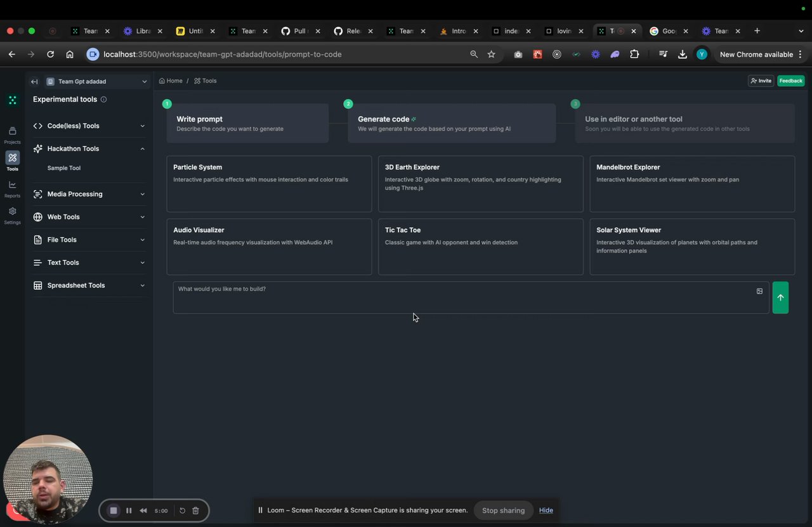Go to browser home page icon
812x527 pixels.
(x=70, y=55)
